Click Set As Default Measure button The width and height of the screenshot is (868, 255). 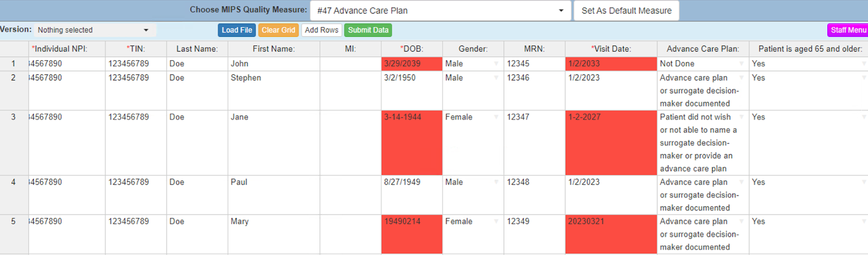click(626, 10)
